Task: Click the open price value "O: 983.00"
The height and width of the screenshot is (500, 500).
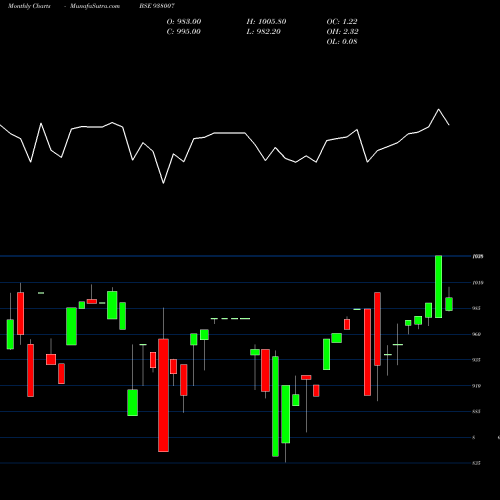Action: click(x=184, y=22)
